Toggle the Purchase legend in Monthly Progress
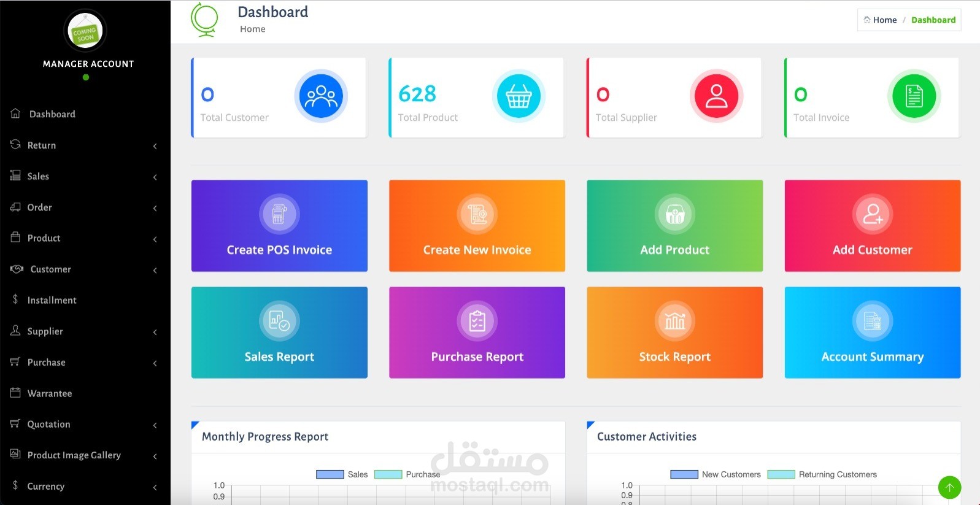This screenshot has height=505, width=980. click(407, 474)
